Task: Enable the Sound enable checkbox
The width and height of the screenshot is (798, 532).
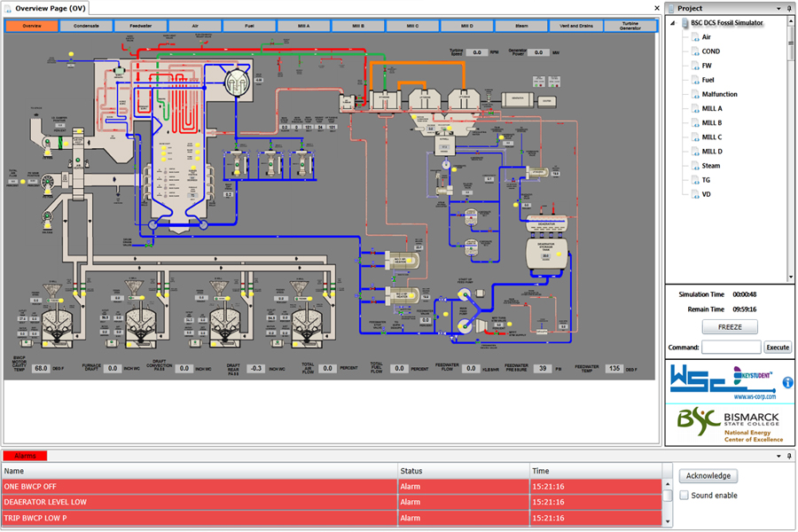Action: (685, 496)
